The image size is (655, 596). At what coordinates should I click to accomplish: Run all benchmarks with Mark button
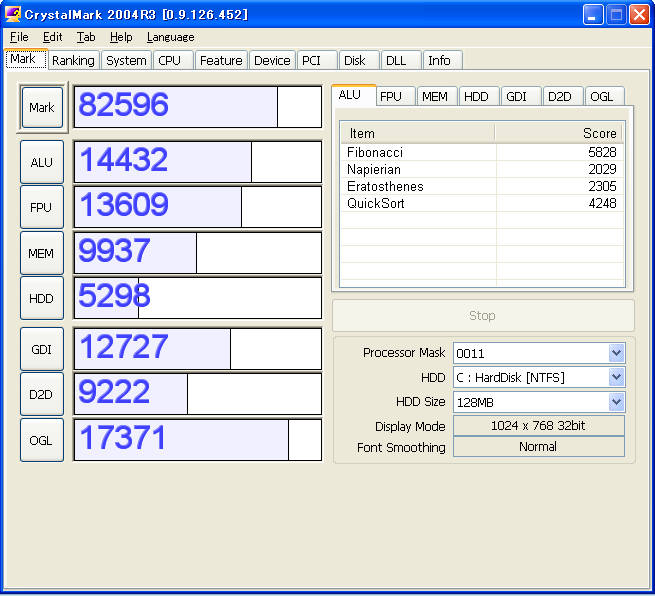pos(42,107)
